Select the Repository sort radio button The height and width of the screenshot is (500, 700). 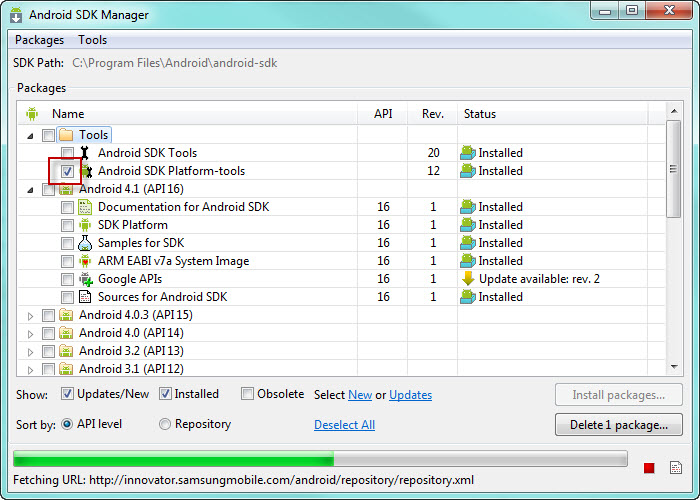(x=165, y=424)
